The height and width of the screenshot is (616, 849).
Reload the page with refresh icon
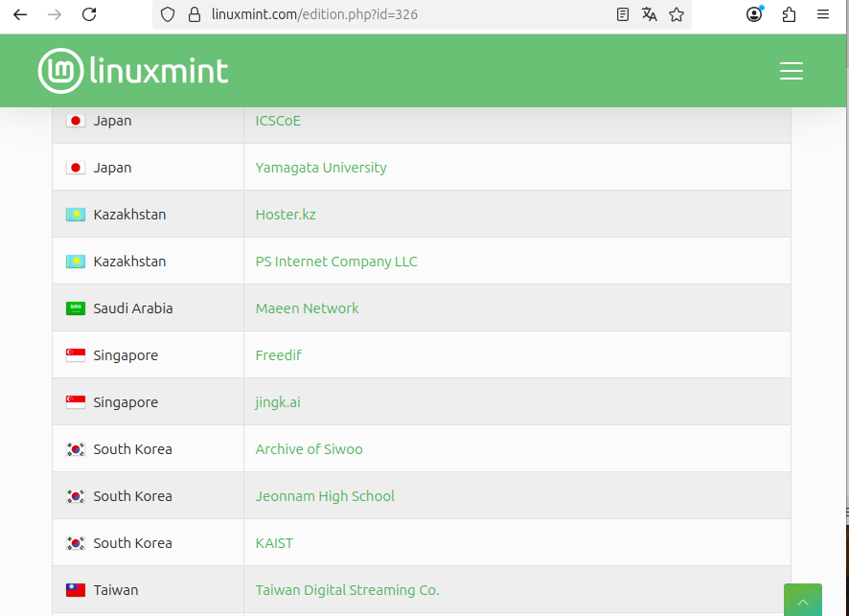click(89, 14)
